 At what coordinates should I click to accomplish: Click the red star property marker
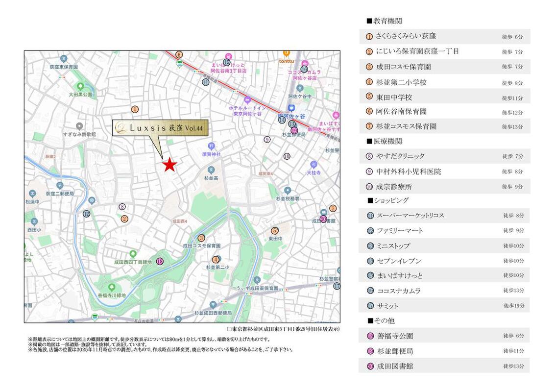pos(169,165)
